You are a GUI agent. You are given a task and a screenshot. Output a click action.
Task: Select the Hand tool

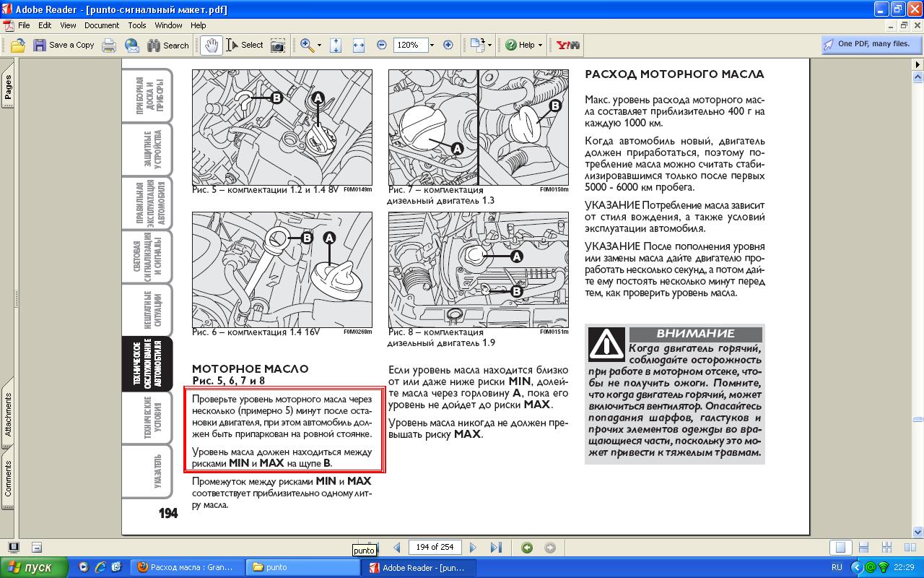(x=212, y=45)
